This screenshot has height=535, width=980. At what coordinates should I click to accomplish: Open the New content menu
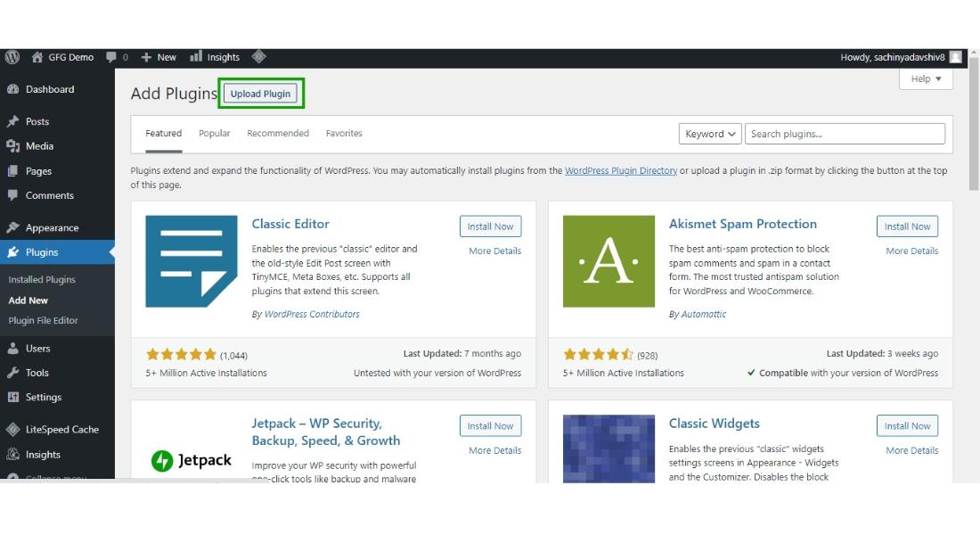159,57
